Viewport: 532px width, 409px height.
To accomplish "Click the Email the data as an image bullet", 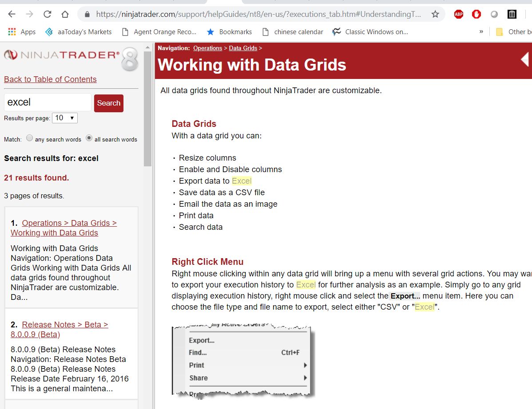I will point(228,204).
